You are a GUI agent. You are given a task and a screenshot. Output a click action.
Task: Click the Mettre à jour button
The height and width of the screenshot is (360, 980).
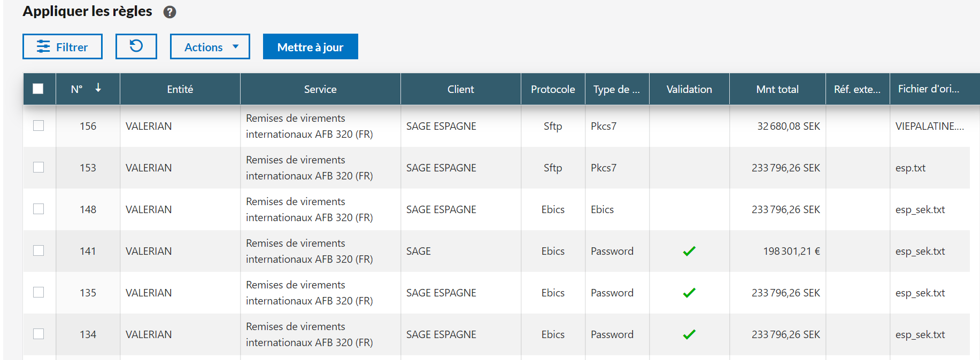[310, 47]
